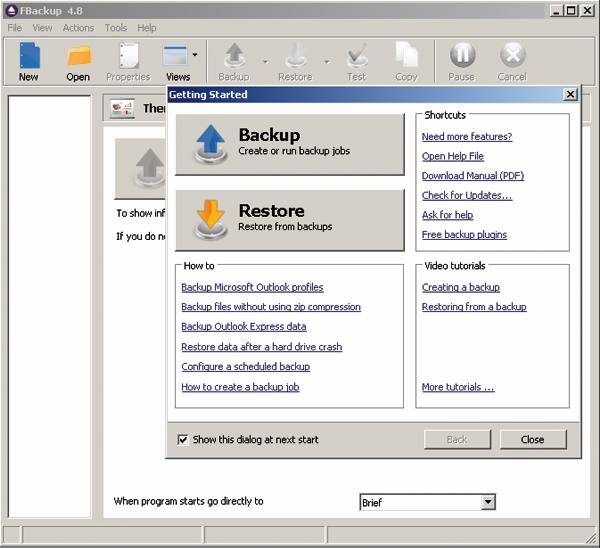The width and height of the screenshot is (600, 548).
Task: Click the More tutorials link
Action: 458,387
